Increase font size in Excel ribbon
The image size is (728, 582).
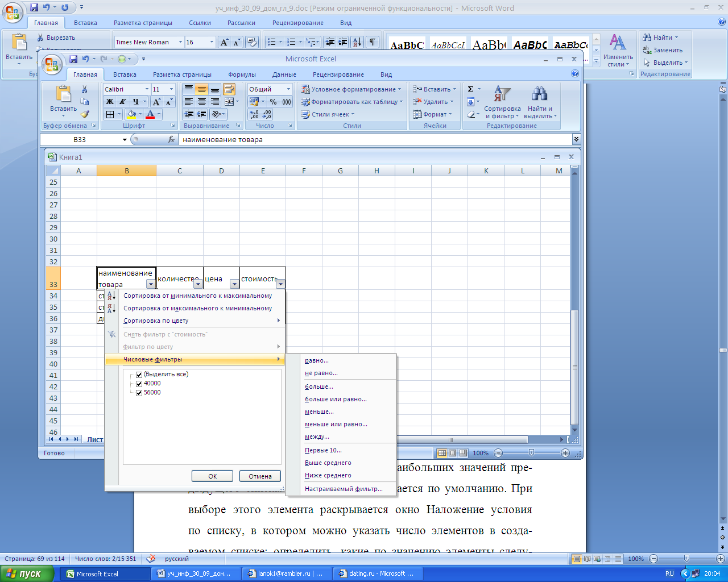[157, 102]
